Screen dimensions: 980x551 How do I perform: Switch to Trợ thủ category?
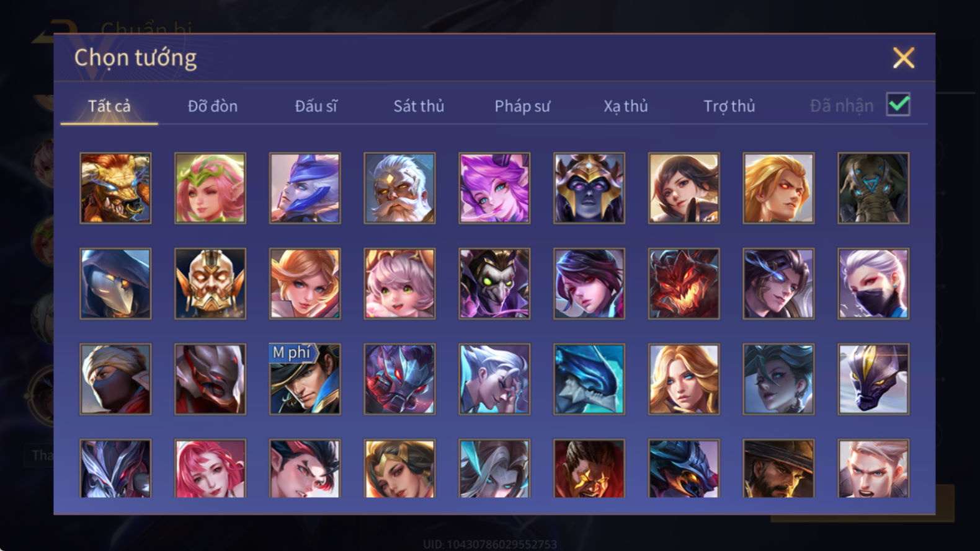[729, 106]
